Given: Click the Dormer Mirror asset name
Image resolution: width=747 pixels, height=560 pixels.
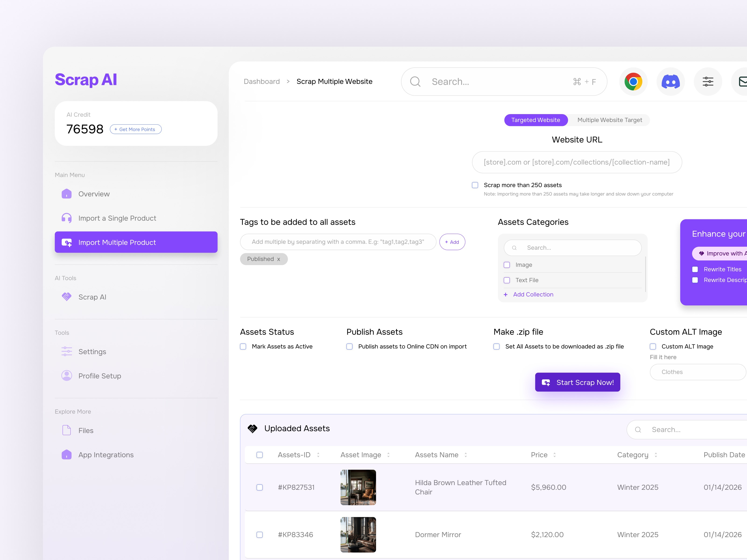Looking at the screenshot, I should (x=438, y=535).
